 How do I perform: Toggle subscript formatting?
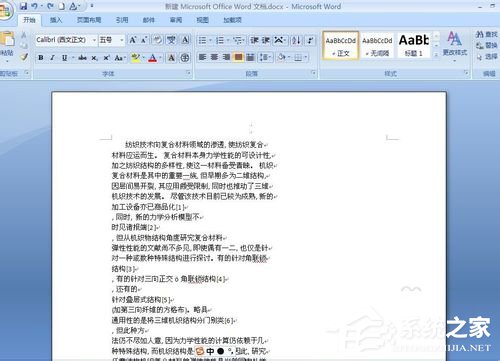(95, 58)
